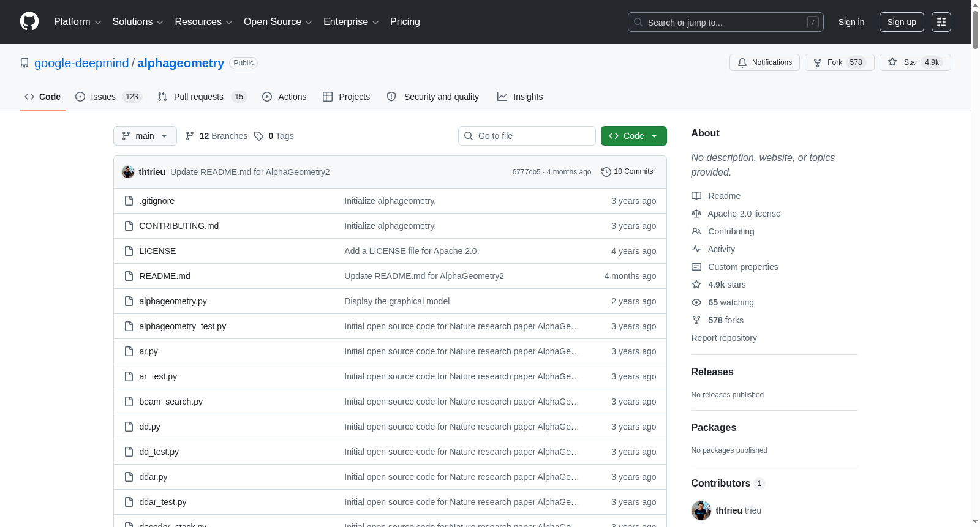Click thtrieu's avatar under Contributors
Viewport: 980px width, 527px height.
click(x=701, y=510)
